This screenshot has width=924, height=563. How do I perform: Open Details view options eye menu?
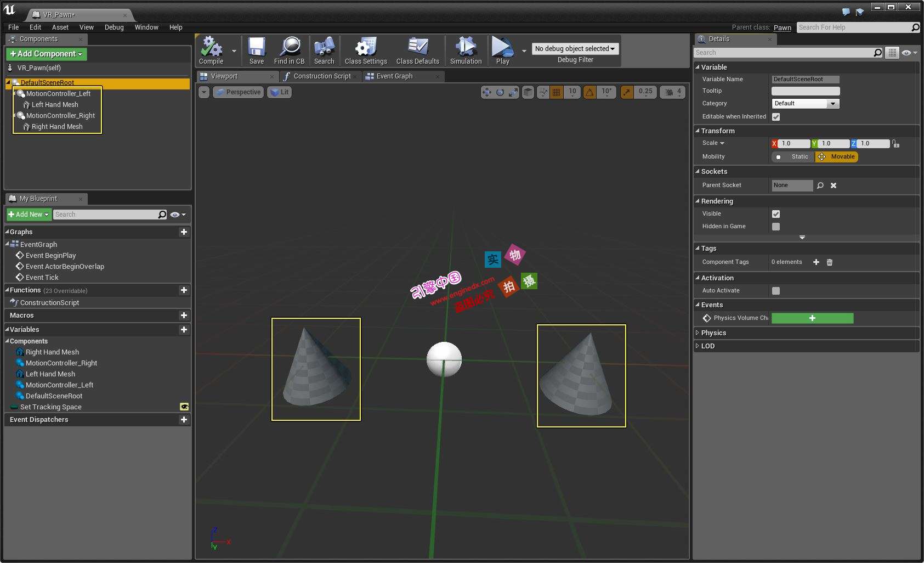point(909,53)
